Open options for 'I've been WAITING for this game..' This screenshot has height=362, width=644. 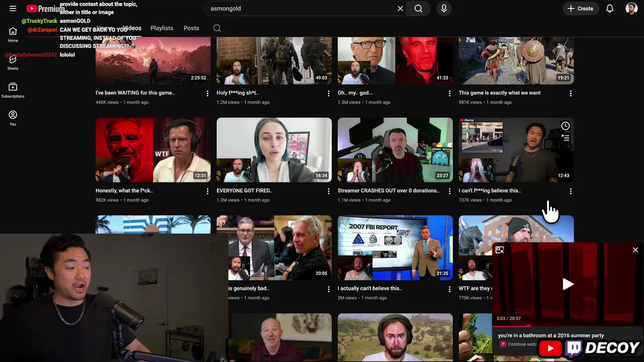coord(207,94)
